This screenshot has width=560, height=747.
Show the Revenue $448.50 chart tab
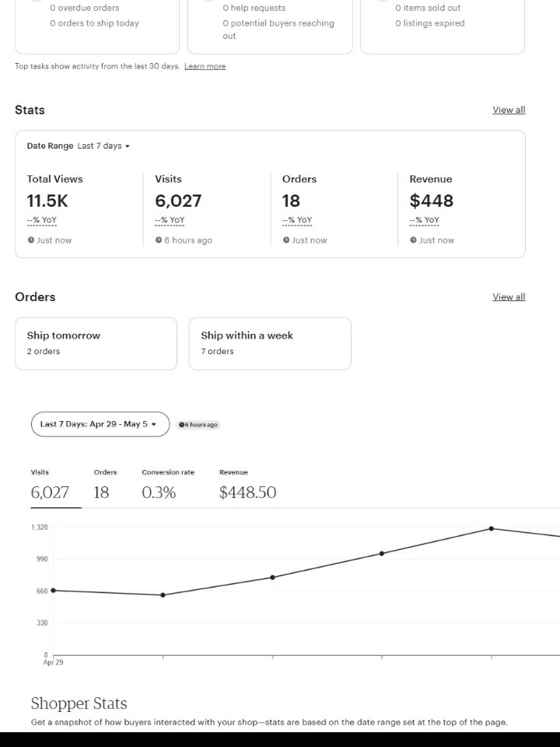click(x=247, y=486)
